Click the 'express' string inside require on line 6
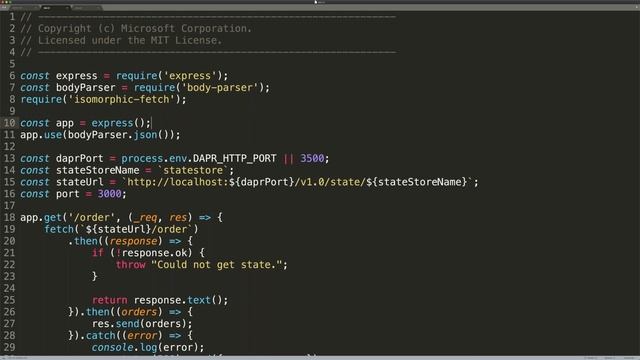 pyautogui.click(x=190, y=76)
